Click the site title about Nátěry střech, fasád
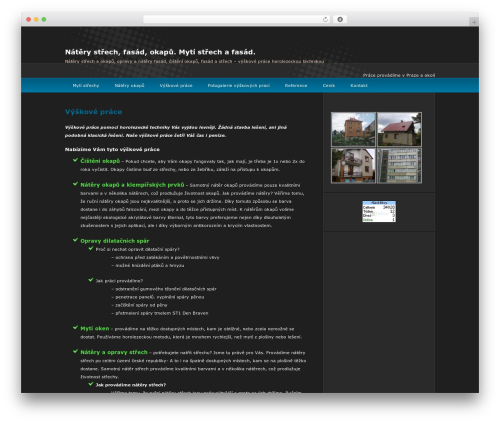This screenshot has width=500, height=423. (x=160, y=52)
